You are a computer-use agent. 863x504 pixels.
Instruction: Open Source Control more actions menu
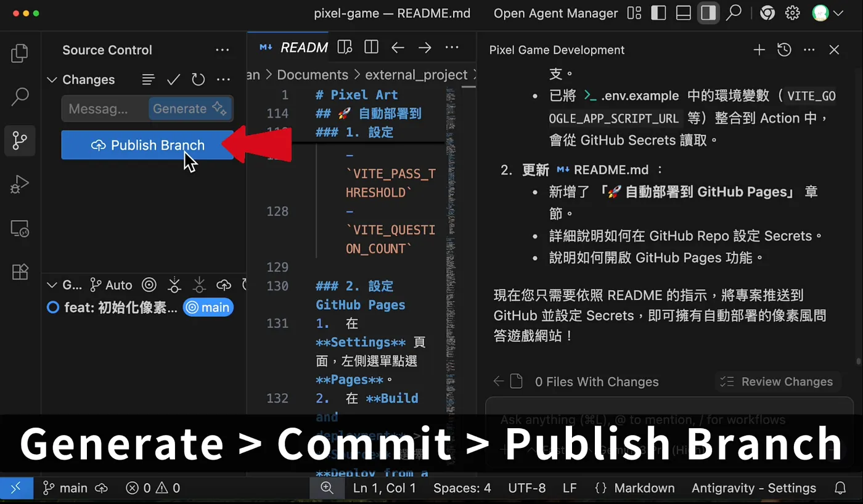tap(223, 50)
